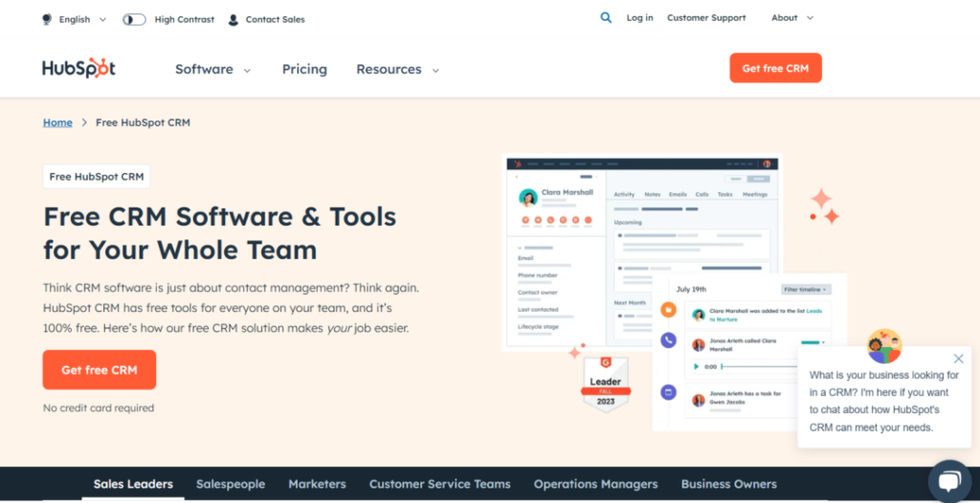Open the Filter timeline dropdown

click(806, 290)
